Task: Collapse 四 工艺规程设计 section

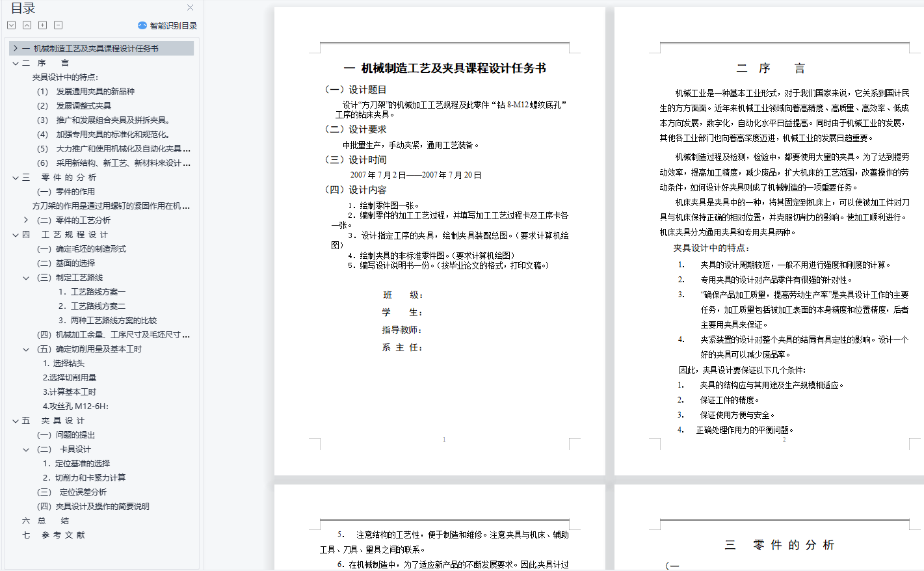Action: pyautogui.click(x=15, y=235)
